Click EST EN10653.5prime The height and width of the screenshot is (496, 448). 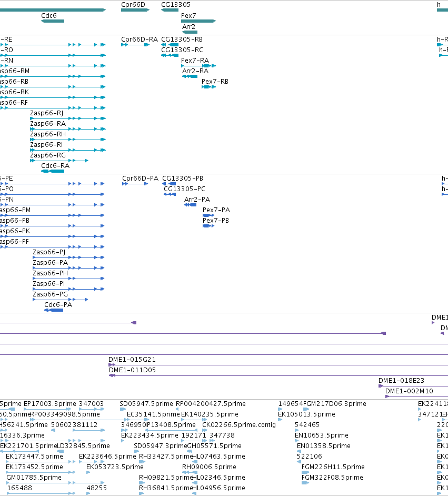click(x=322, y=435)
